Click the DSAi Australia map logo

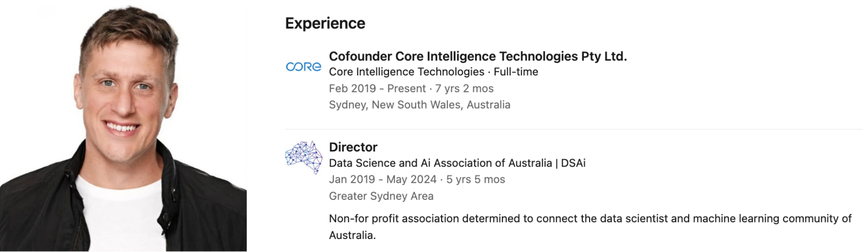[304, 157]
